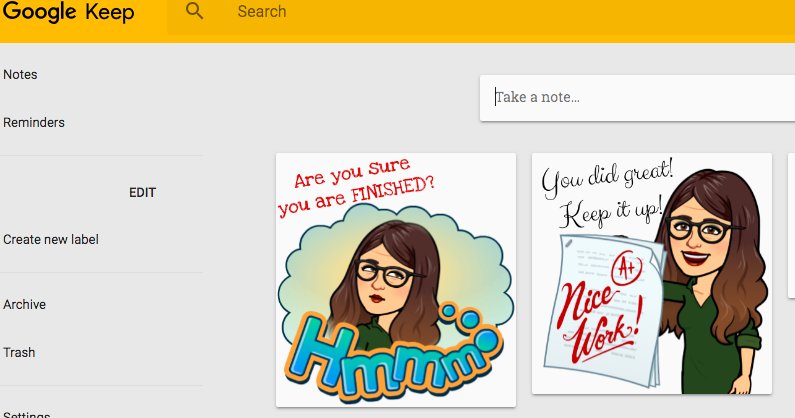Open the Hmmm 'Are you sure' note
Viewport: 795px width, 418px height.
(396, 280)
